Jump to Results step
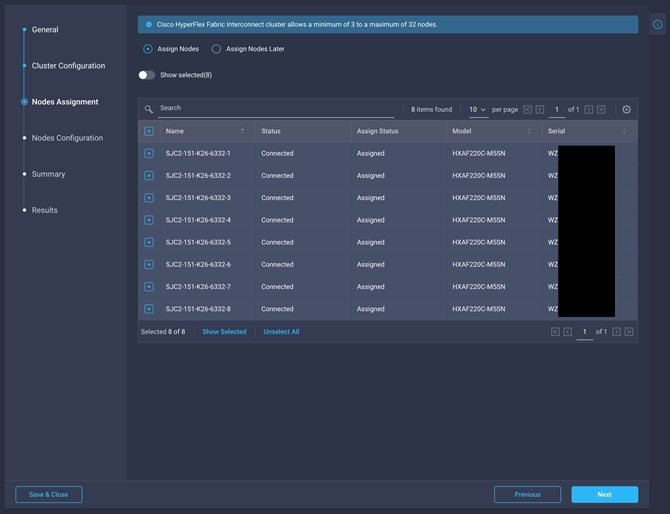 pos(44,210)
